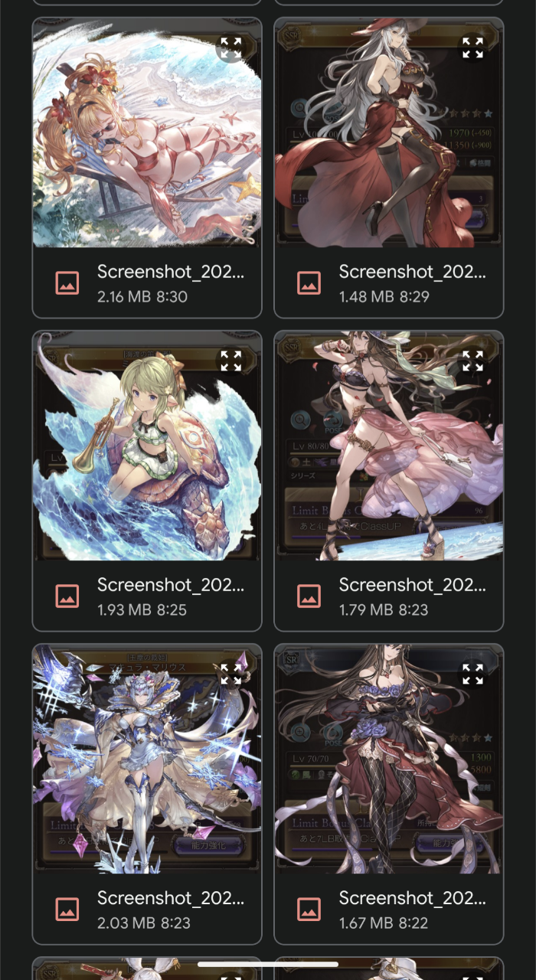Expand preview of 1.79 MB screenshot
The height and width of the screenshot is (980, 536).
473,361
